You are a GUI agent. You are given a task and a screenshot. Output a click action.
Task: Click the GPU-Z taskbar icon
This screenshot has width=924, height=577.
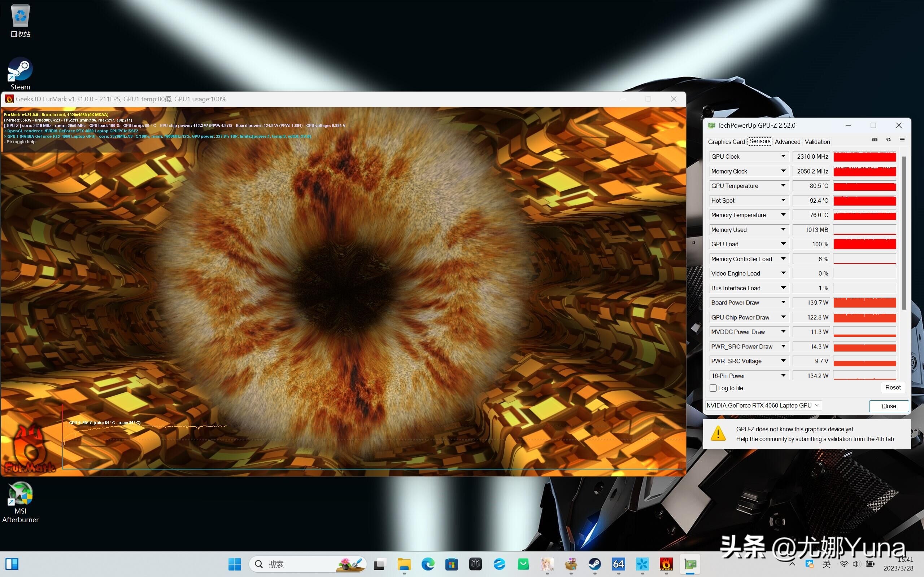coord(690,564)
